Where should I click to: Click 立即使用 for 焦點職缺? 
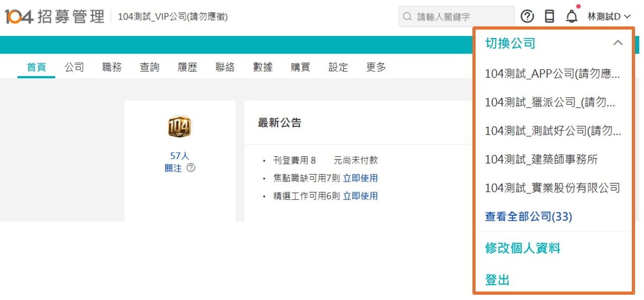point(361,178)
